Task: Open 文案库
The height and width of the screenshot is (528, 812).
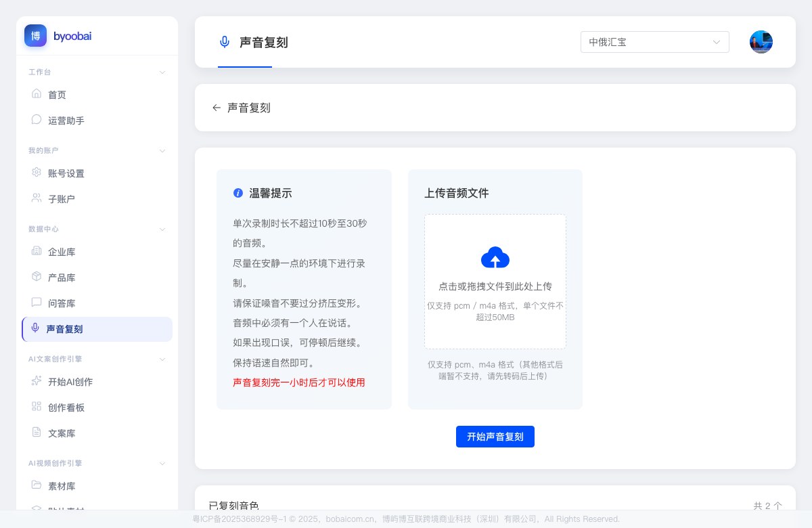Action: point(97,433)
